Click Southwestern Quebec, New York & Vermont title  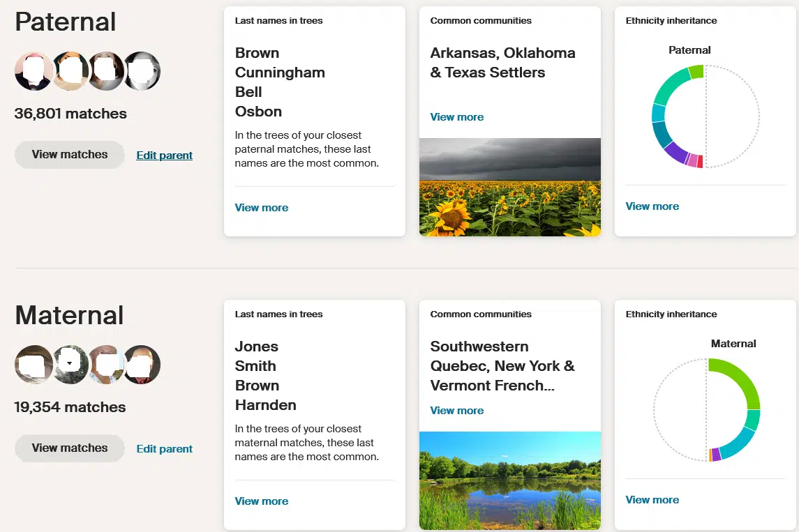pyautogui.click(x=502, y=366)
